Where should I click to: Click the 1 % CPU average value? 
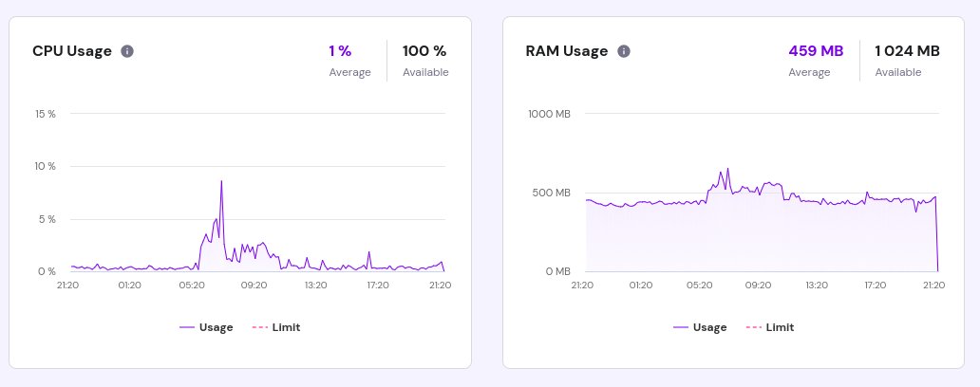pos(340,50)
